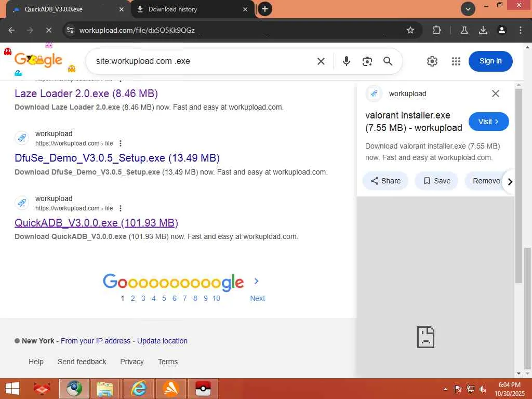Image resolution: width=532 pixels, height=399 pixels.
Task: Go back to the previous page
Action: 11,30
